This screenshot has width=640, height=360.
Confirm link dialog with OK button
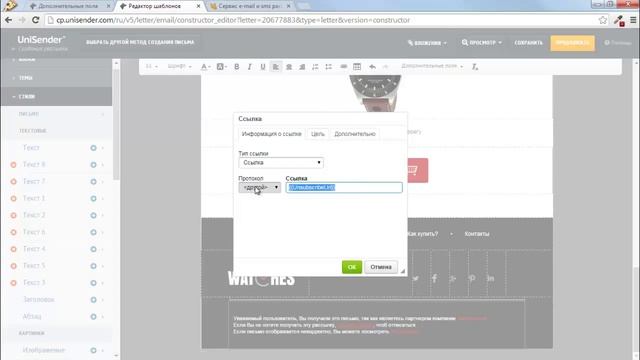click(352, 267)
